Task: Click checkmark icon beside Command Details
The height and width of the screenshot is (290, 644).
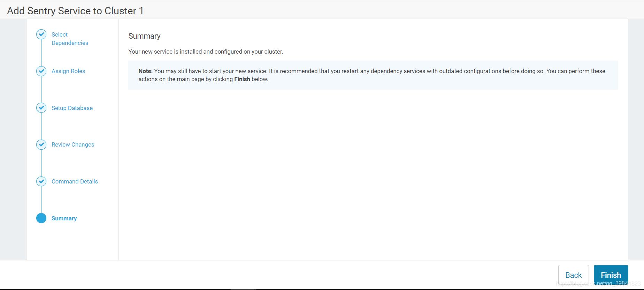Action: click(x=41, y=181)
